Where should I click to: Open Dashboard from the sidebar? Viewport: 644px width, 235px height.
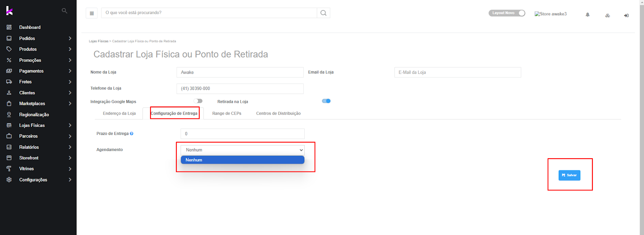(30, 27)
